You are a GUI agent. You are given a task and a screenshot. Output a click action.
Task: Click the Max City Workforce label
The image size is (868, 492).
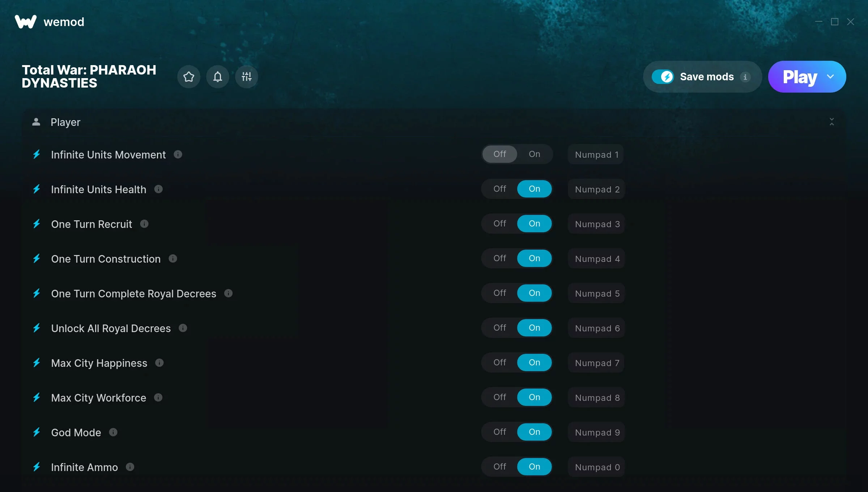[x=99, y=398]
